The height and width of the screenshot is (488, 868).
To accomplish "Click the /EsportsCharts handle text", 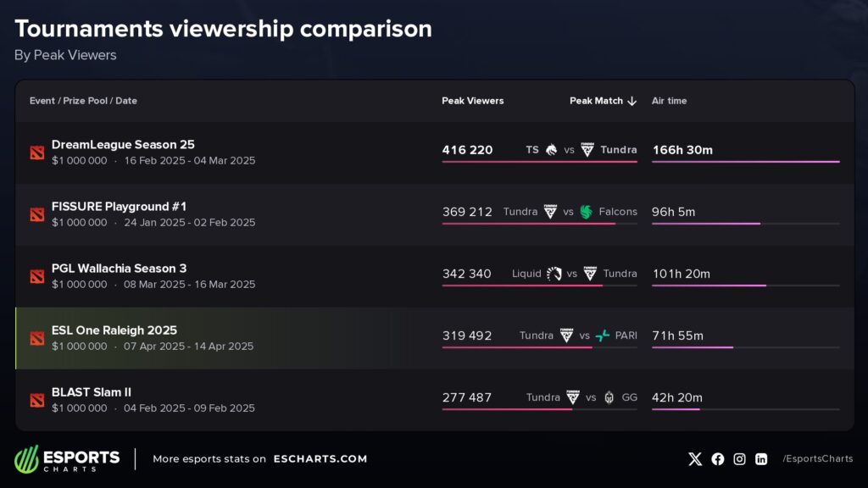I will point(818,458).
